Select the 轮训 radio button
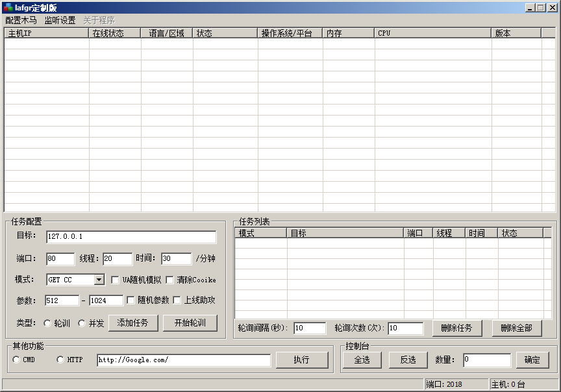The image size is (561, 392). [47, 323]
